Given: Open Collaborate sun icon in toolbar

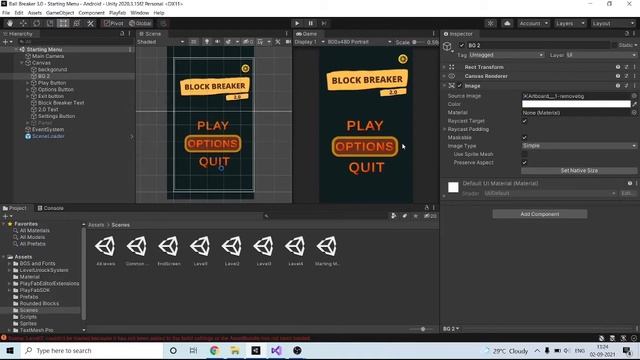Looking at the screenshot, I should (x=491, y=23).
